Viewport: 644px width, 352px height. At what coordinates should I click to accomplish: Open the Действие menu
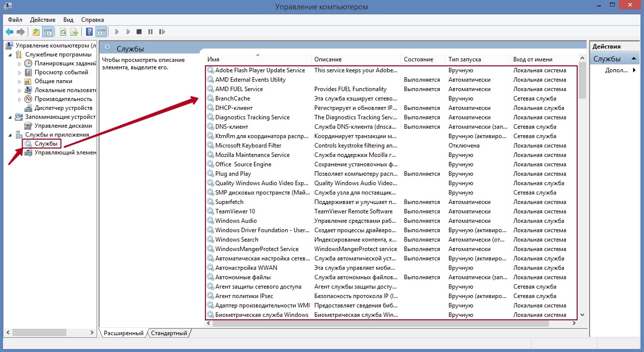(x=43, y=20)
